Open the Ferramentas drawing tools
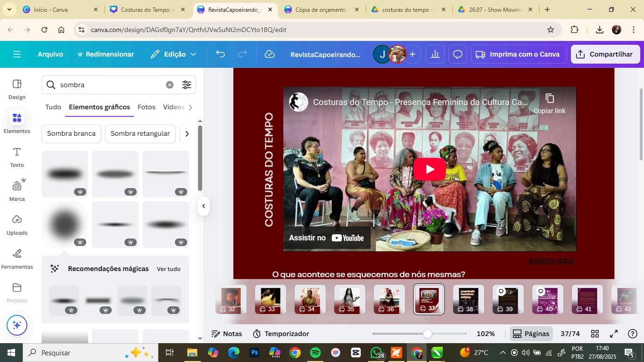The image size is (644, 362). pos(17,259)
